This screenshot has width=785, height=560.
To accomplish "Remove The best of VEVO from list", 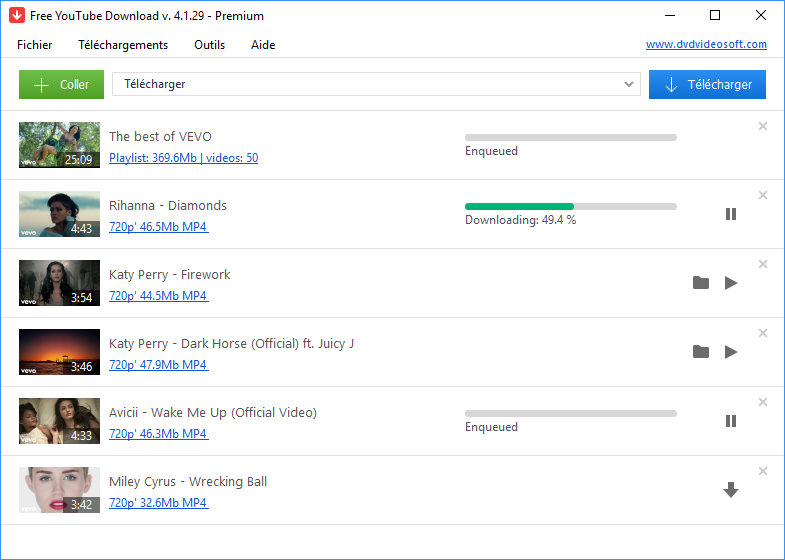I will 763,126.
